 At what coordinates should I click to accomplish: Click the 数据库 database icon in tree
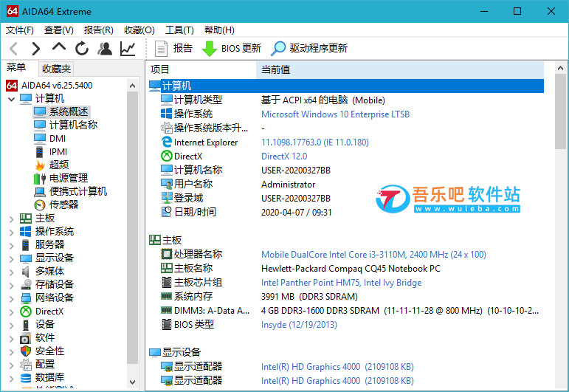point(26,378)
